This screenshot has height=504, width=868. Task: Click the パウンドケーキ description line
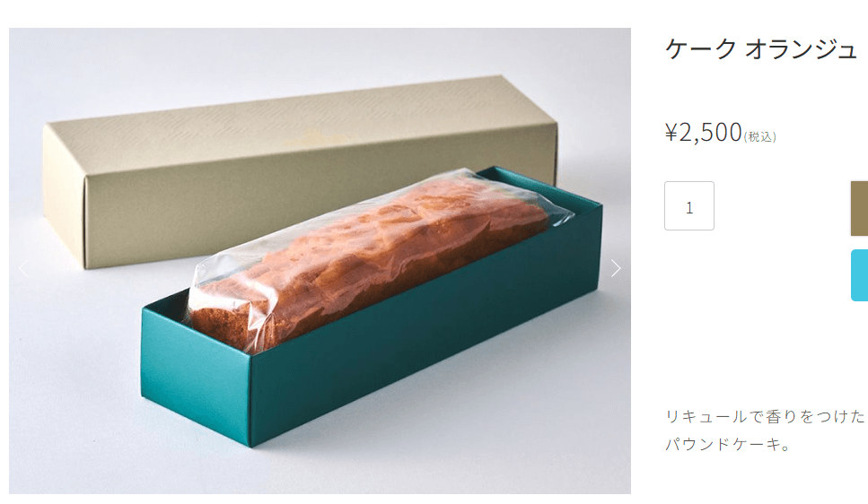pyautogui.click(x=728, y=444)
